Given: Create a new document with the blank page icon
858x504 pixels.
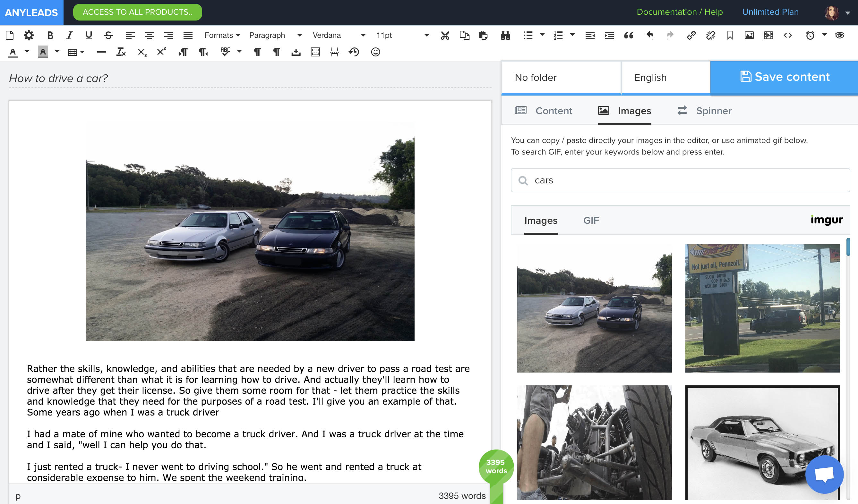Looking at the screenshot, I should click(x=10, y=35).
